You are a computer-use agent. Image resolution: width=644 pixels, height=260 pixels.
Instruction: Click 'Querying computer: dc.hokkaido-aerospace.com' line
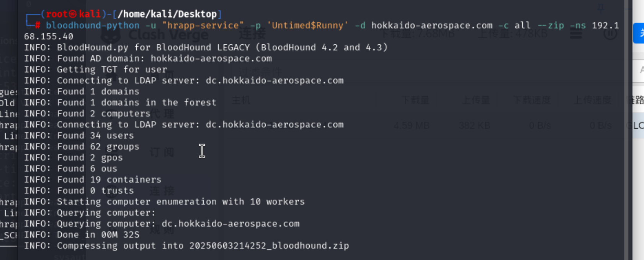[x=162, y=224]
